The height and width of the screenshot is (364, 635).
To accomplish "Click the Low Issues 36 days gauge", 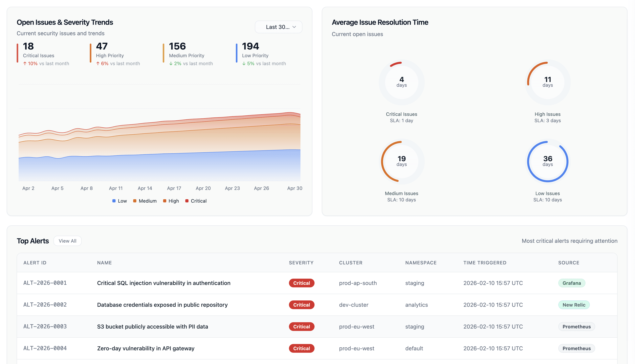I will click(x=547, y=161).
